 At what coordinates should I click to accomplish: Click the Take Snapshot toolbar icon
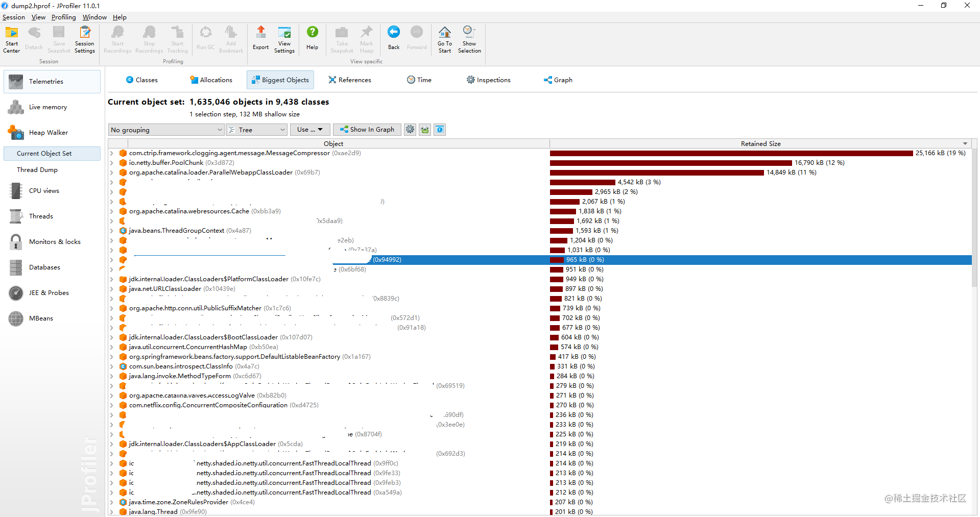click(x=342, y=39)
